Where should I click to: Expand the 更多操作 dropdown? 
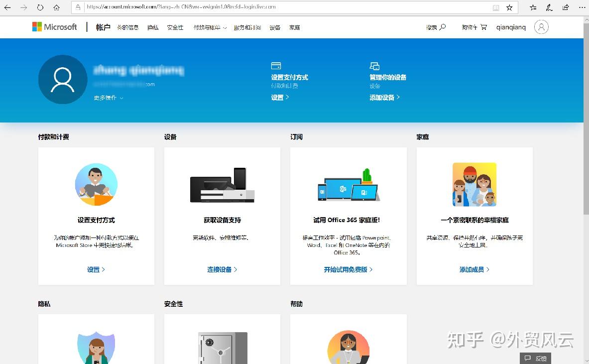[108, 98]
